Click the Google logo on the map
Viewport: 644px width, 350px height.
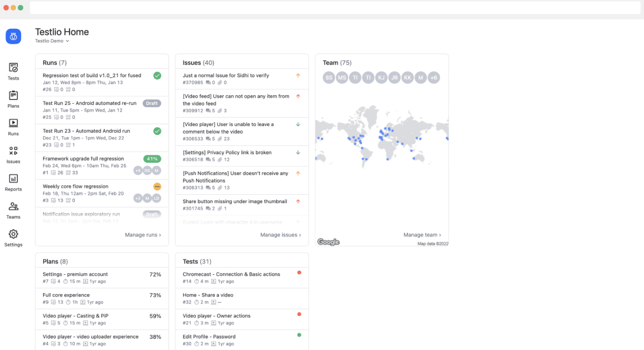click(x=328, y=242)
